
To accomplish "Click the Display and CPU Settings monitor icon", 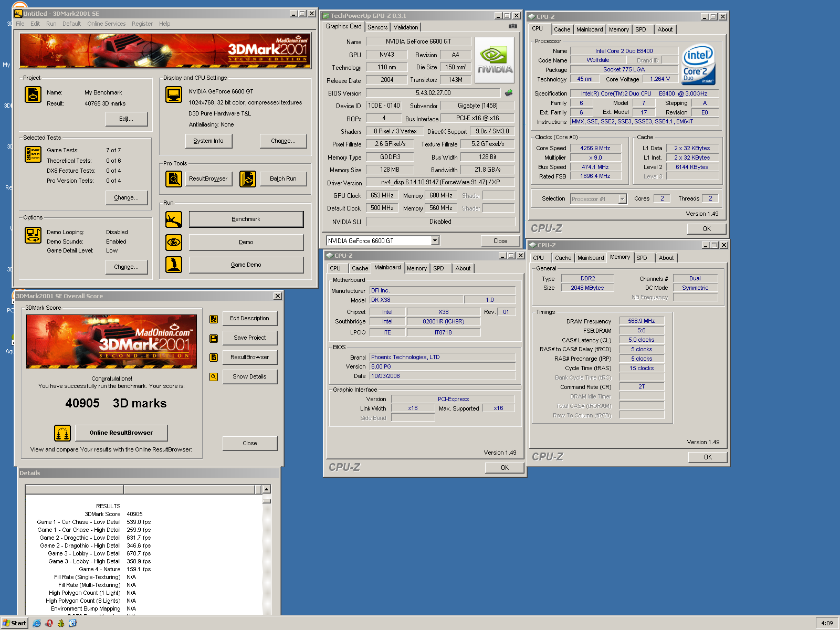I will point(174,94).
